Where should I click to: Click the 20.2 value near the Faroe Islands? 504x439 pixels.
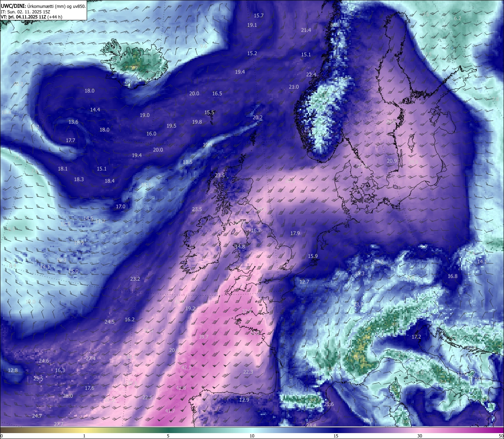[258, 117]
